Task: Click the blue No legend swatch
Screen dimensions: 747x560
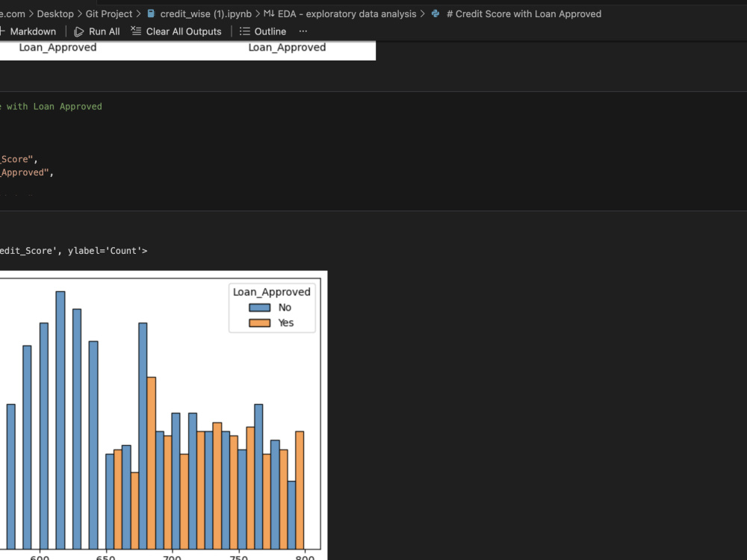Action: click(x=260, y=308)
